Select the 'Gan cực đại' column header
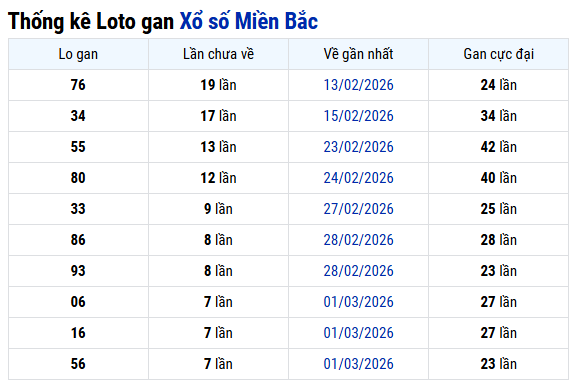 point(499,54)
